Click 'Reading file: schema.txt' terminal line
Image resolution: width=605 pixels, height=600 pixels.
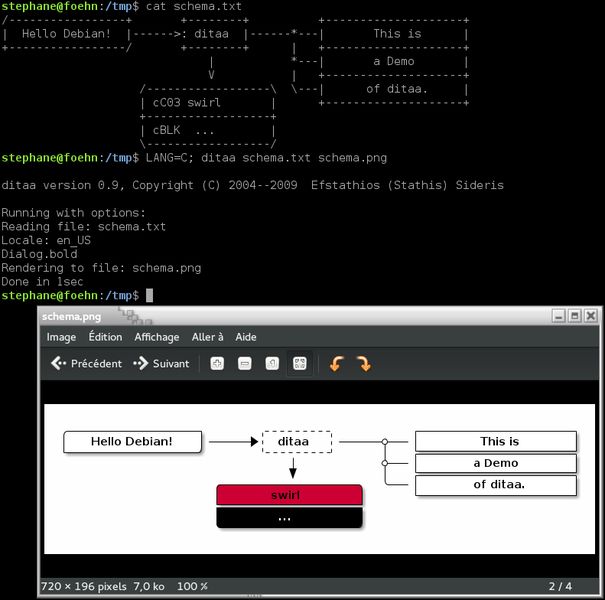(x=83, y=226)
